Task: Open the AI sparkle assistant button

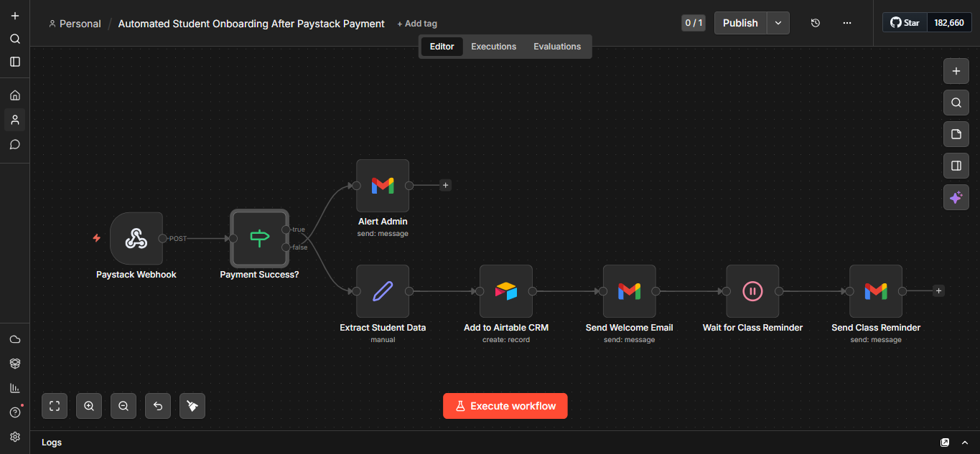Action: pos(956,197)
